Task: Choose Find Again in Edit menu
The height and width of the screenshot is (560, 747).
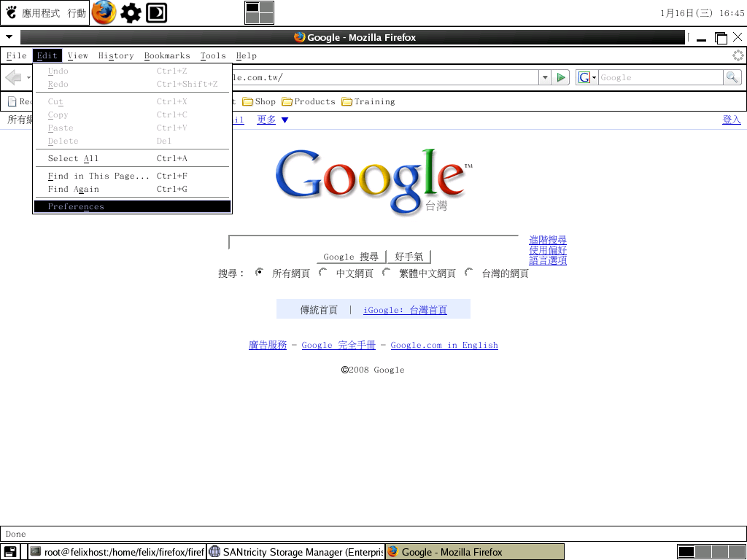Action: pyautogui.click(x=133, y=189)
